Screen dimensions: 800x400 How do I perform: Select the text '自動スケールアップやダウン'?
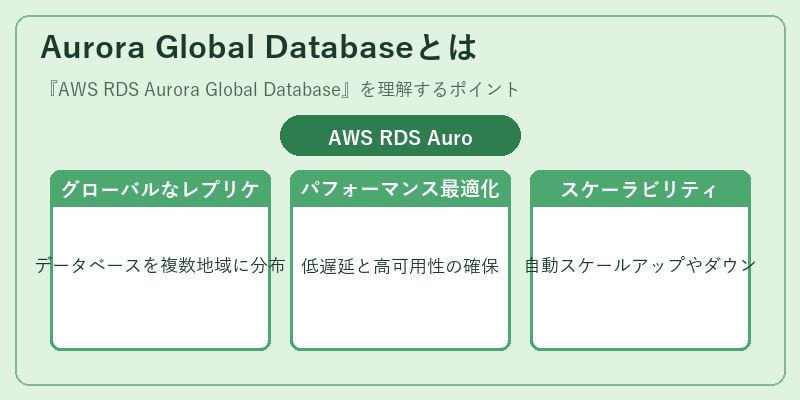click(x=640, y=266)
